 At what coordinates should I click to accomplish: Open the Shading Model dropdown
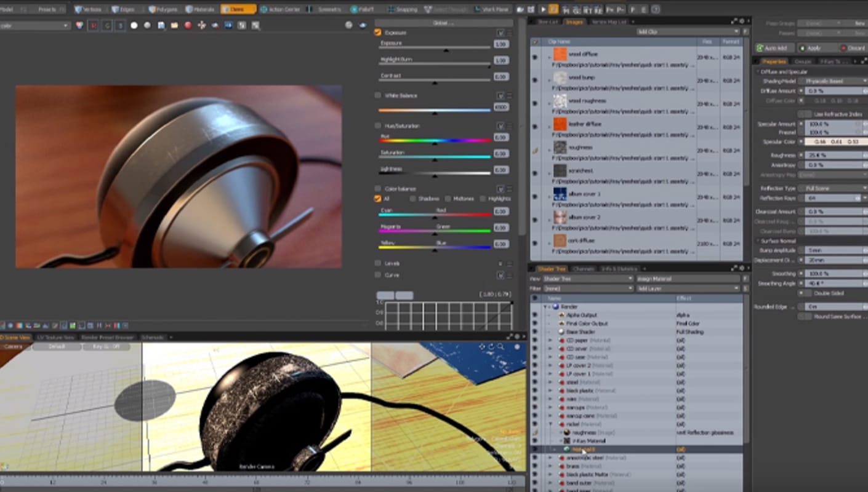[x=832, y=81]
